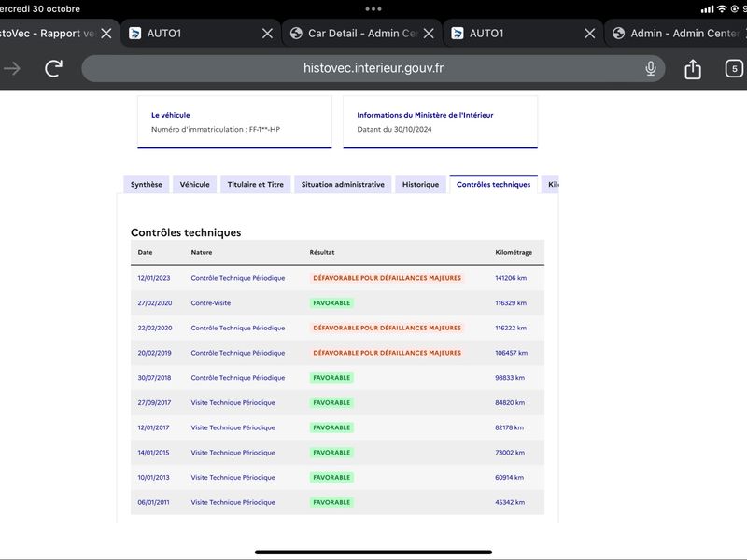Select the DÉFAVORABLE badge for 12/01/2023
The width and height of the screenshot is (747, 560).
[388, 278]
